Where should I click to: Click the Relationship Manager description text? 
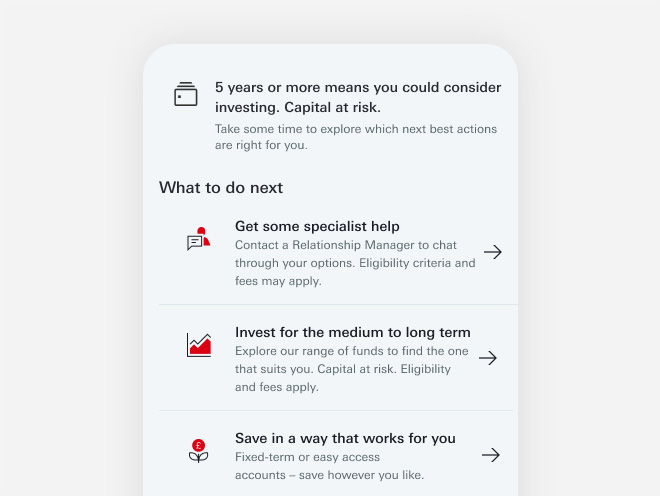click(x=355, y=263)
